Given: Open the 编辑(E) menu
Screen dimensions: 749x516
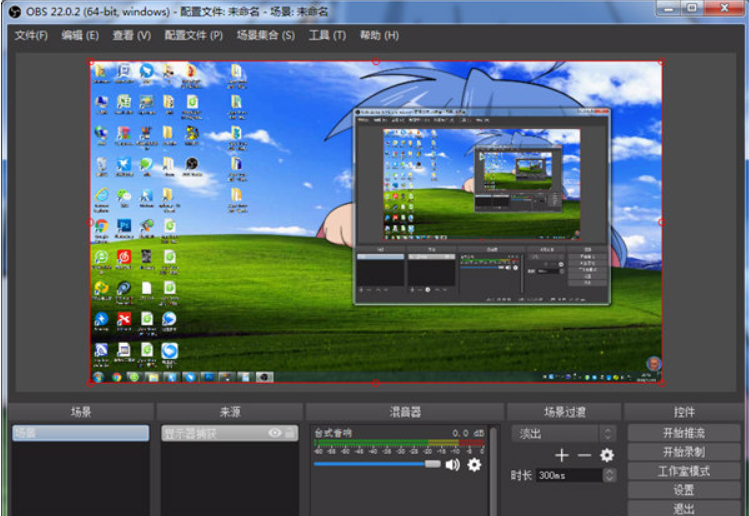Looking at the screenshot, I should point(80,35).
